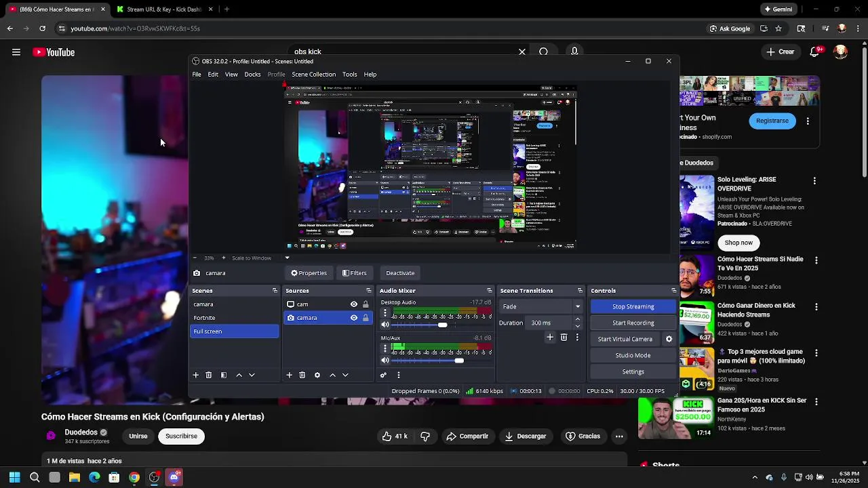The width and height of the screenshot is (868, 488).
Task: Zoom in the preview with plus icon
Action: [224, 258]
